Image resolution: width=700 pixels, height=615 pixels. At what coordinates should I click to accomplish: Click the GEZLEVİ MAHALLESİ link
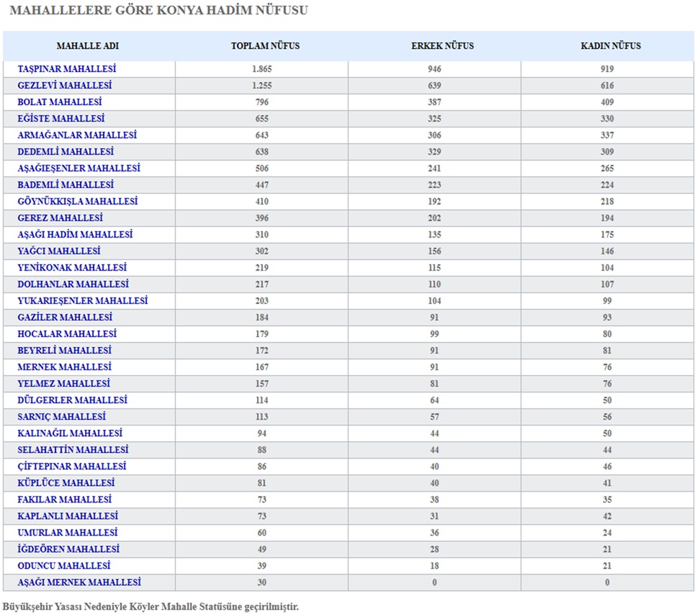click(x=65, y=86)
